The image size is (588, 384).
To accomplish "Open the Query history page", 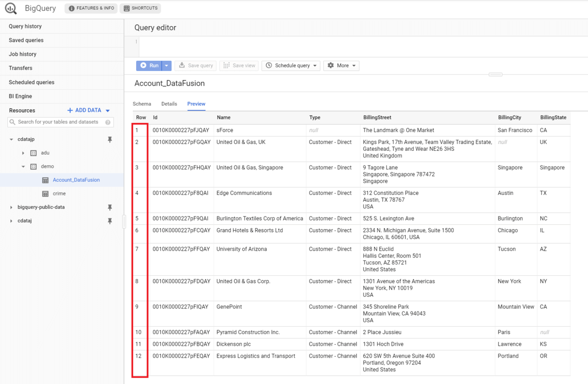I will [x=25, y=26].
